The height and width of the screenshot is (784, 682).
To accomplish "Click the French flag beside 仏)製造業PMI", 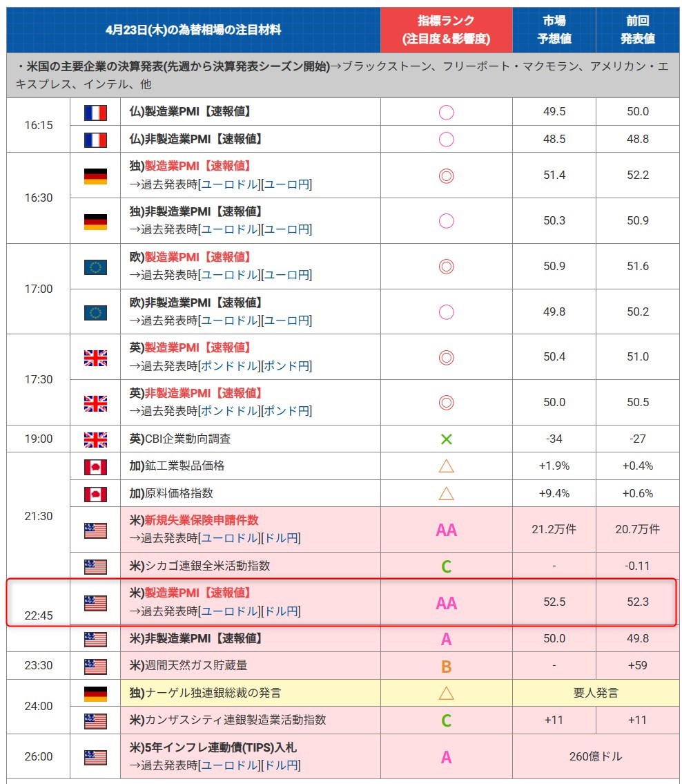I will click(95, 112).
